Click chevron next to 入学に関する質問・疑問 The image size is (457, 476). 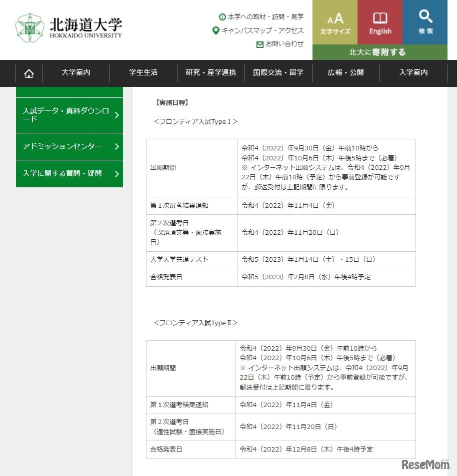click(x=116, y=174)
